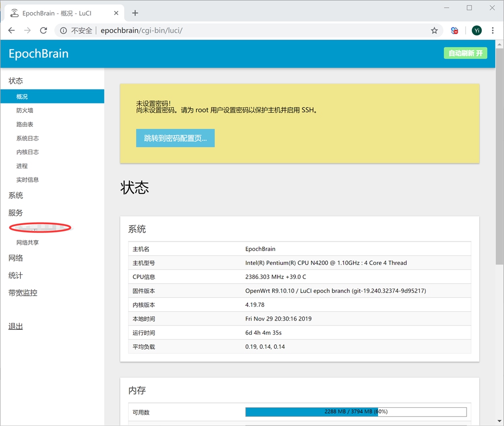Maximize the Chrome window
Screen dimensions: 504x426
469,8
